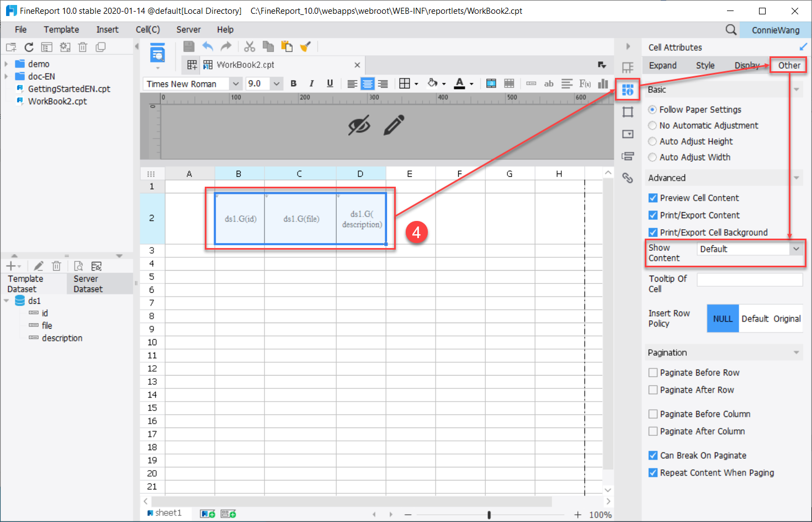The height and width of the screenshot is (522, 812).
Task: Redo the last undone action
Action: [x=226, y=47]
